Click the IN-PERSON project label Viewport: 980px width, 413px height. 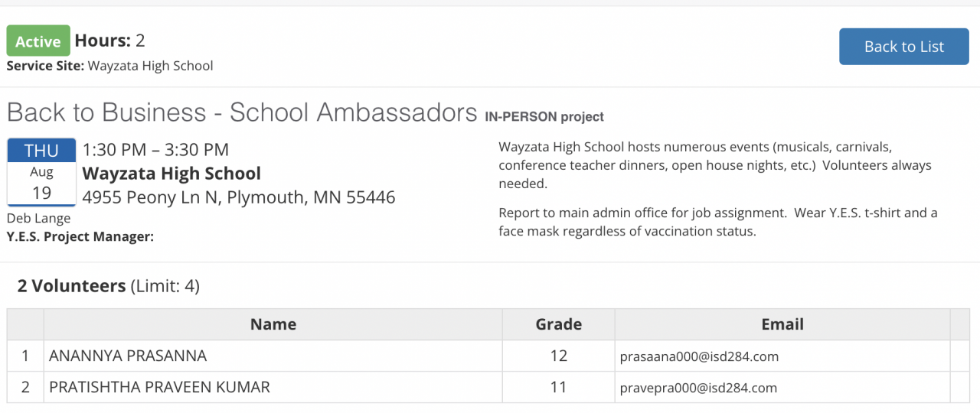544,117
